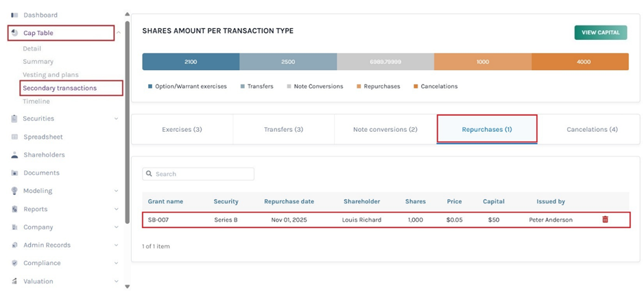Click the Compliance shield icon

click(x=14, y=263)
